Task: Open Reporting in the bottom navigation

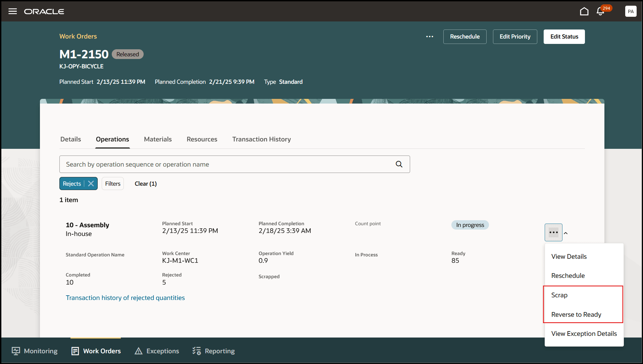Action: point(213,351)
